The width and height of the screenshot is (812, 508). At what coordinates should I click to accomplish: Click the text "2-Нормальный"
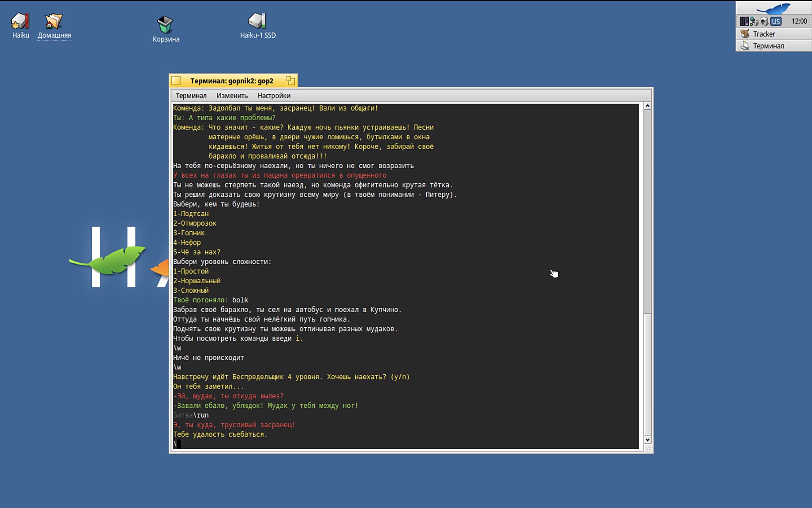[x=197, y=281]
